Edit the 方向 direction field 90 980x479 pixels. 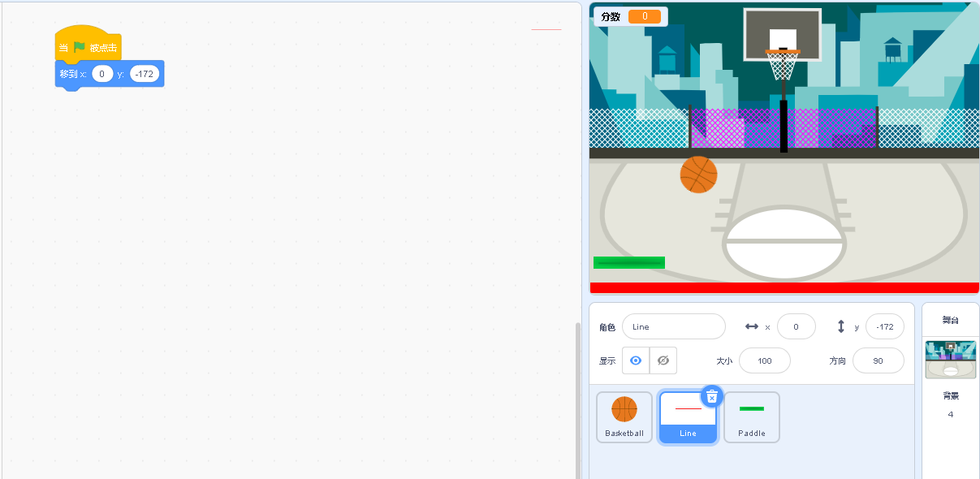pyautogui.click(x=879, y=360)
